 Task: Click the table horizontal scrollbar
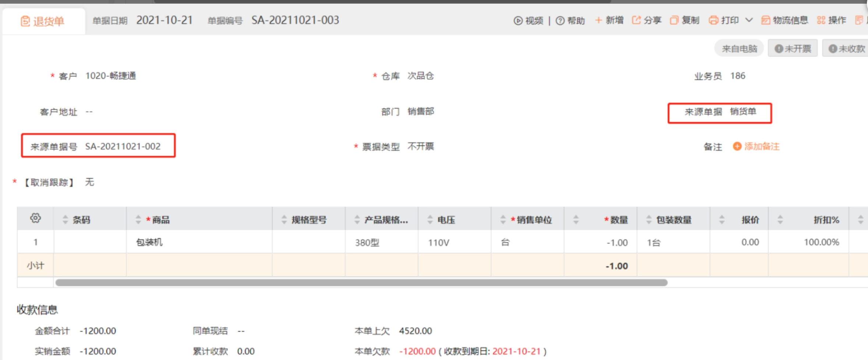pyautogui.click(x=361, y=283)
